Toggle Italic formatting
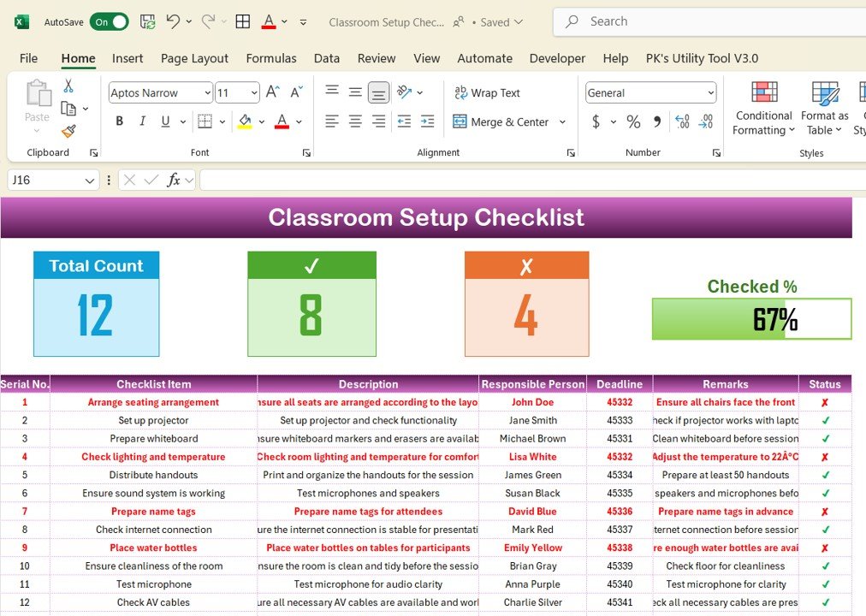The image size is (866, 616). (143, 121)
